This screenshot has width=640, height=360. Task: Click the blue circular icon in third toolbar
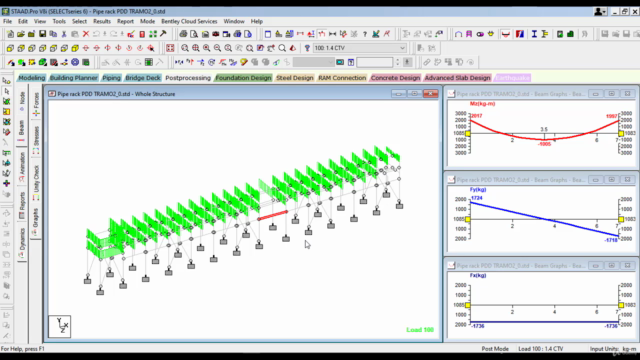pyautogui.click(x=75, y=62)
